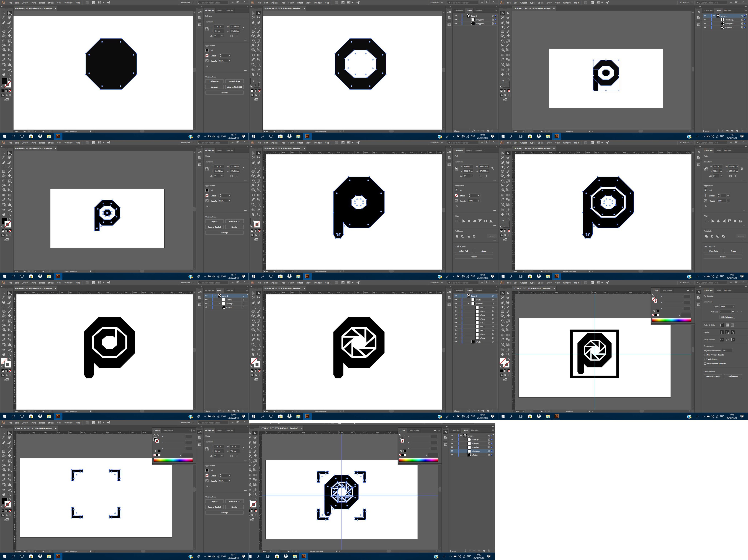Enable the Use Preview Bounds checkbox
Viewport: 748px width, 560px height.
coord(705,355)
